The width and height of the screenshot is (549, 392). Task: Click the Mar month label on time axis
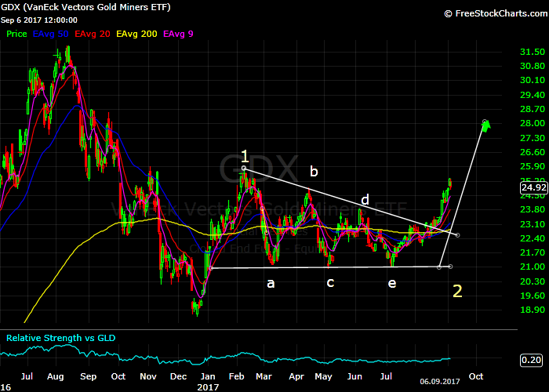pyautogui.click(x=264, y=376)
